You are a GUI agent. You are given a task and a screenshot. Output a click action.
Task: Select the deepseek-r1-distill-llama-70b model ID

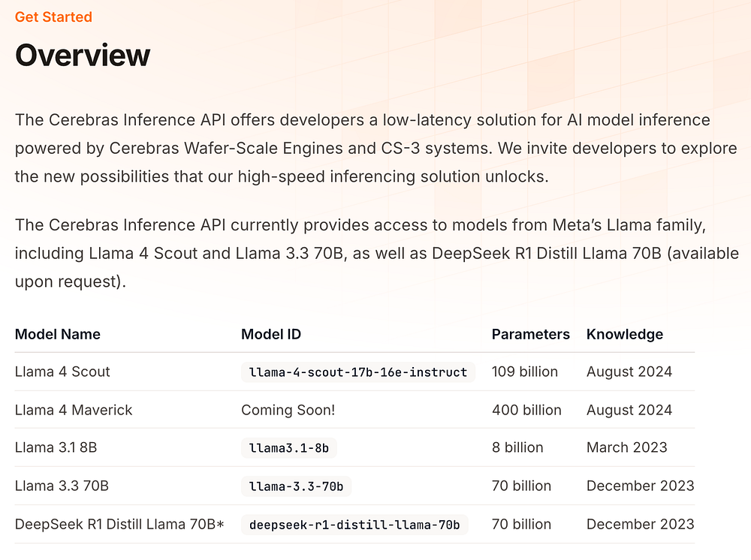pos(354,525)
